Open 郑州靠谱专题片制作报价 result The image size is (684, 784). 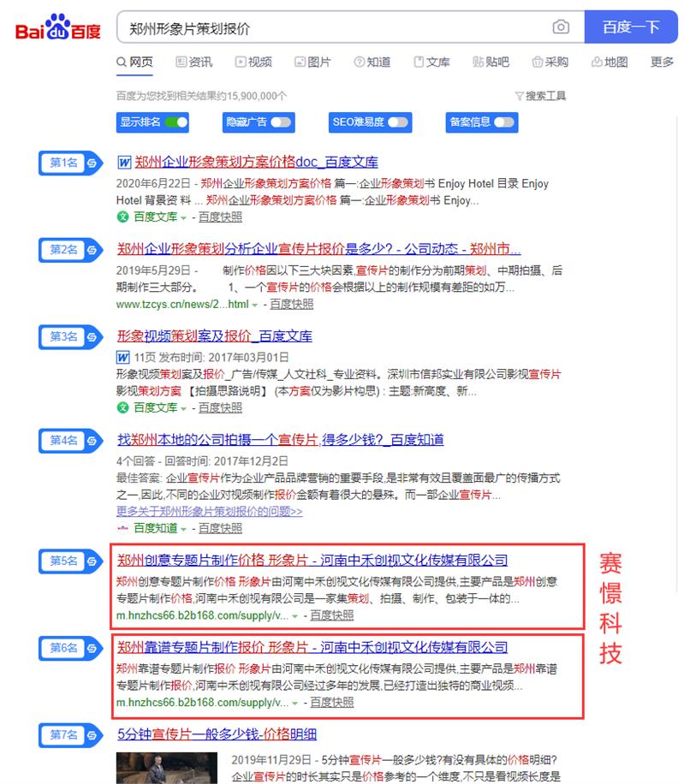312,648
